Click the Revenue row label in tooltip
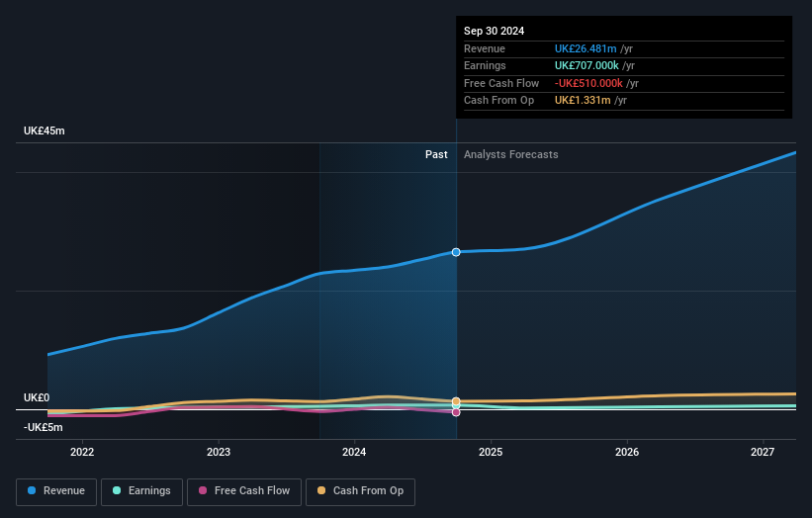 pos(485,48)
